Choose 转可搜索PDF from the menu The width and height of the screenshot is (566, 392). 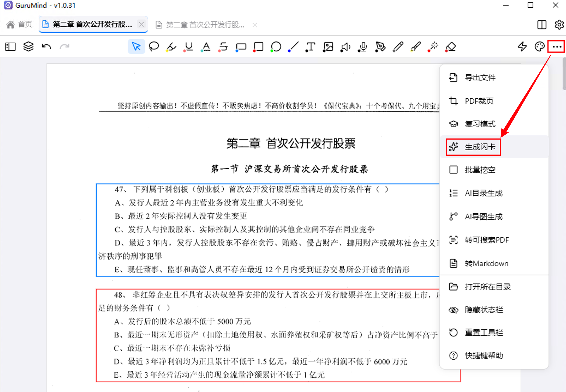pyautogui.click(x=494, y=240)
